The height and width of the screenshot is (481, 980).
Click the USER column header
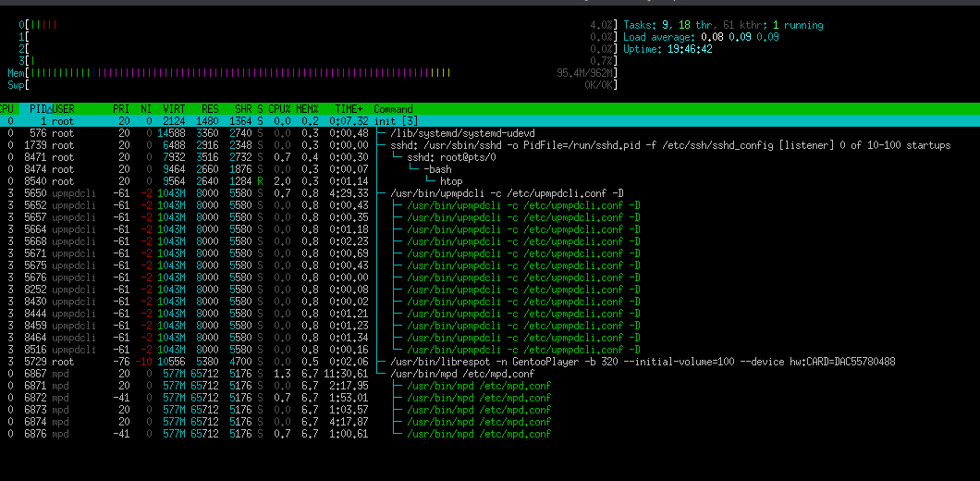pyautogui.click(x=65, y=109)
